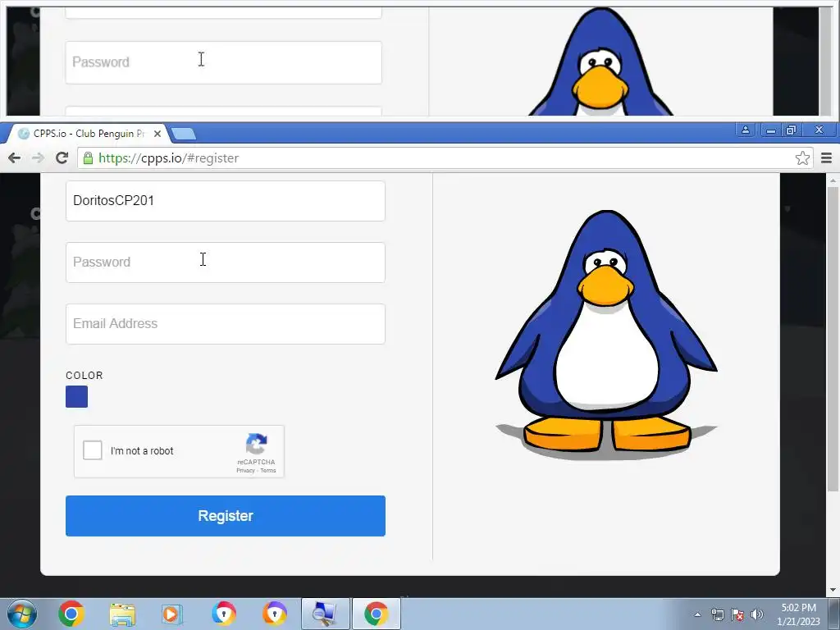
Task: Click the Action Center flag icon
Action: 737,614
